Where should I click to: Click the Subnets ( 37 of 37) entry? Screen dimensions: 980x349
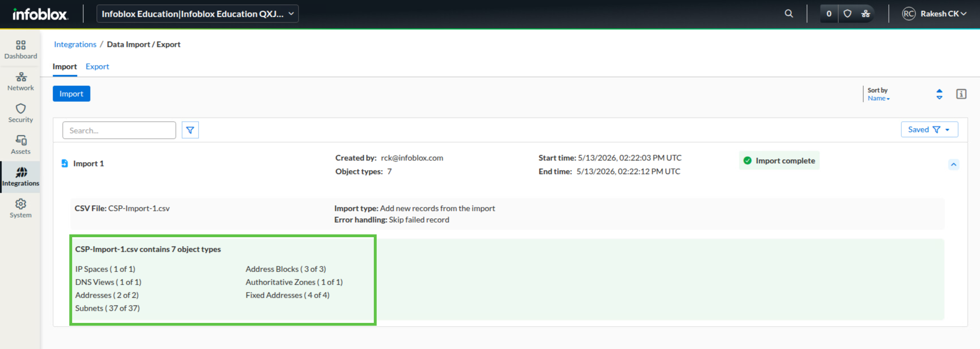(x=108, y=308)
